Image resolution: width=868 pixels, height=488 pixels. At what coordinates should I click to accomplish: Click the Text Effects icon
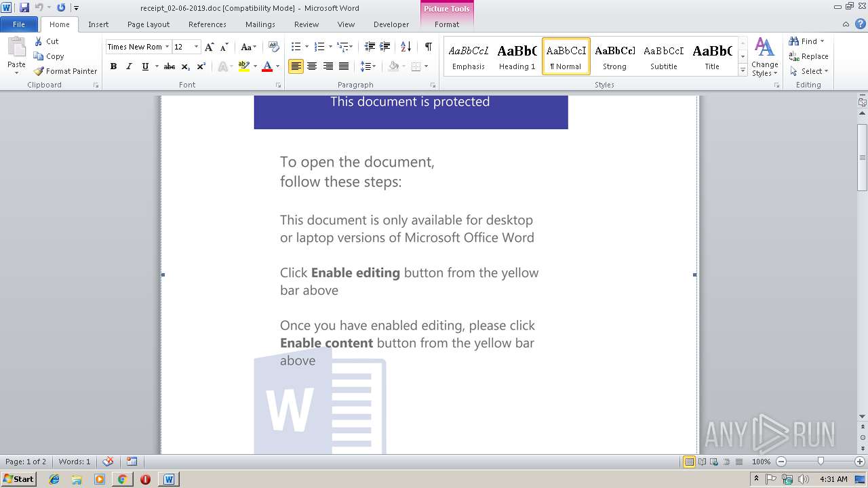222,66
